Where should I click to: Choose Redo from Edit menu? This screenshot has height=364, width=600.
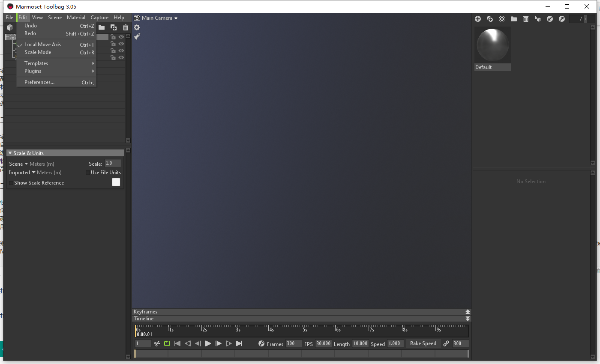click(x=56, y=33)
